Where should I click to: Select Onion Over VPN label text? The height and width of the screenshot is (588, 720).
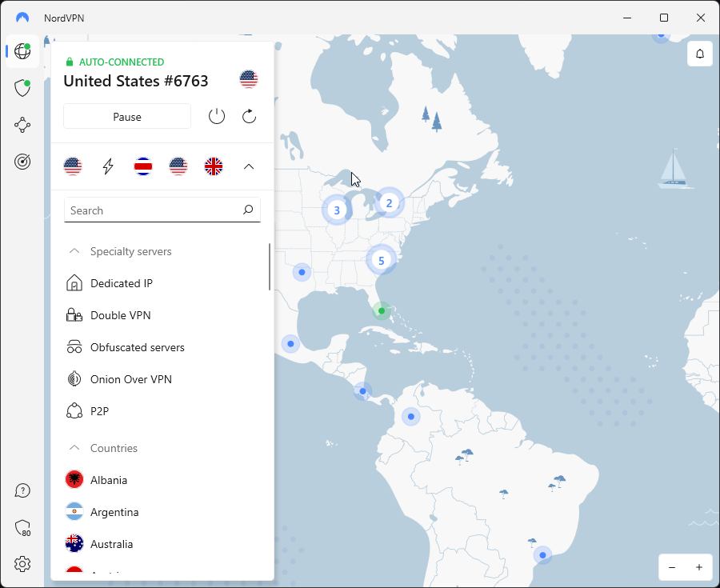pos(131,379)
